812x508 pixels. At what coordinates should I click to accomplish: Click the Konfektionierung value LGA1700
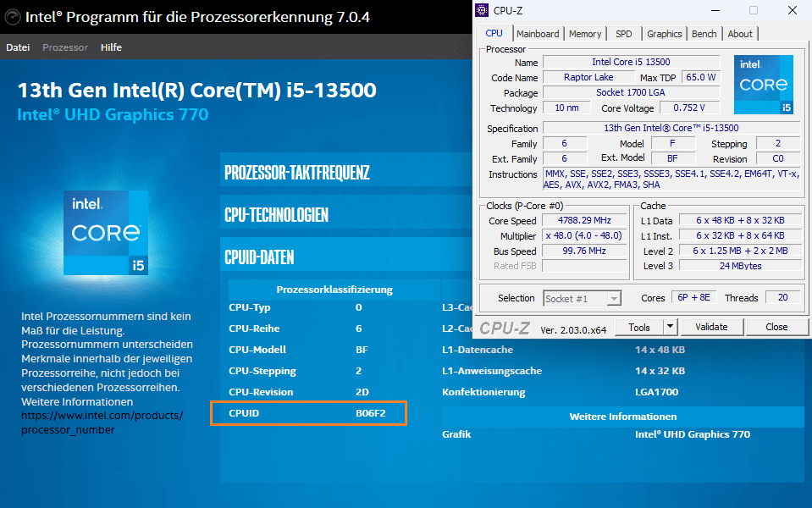[x=657, y=392]
